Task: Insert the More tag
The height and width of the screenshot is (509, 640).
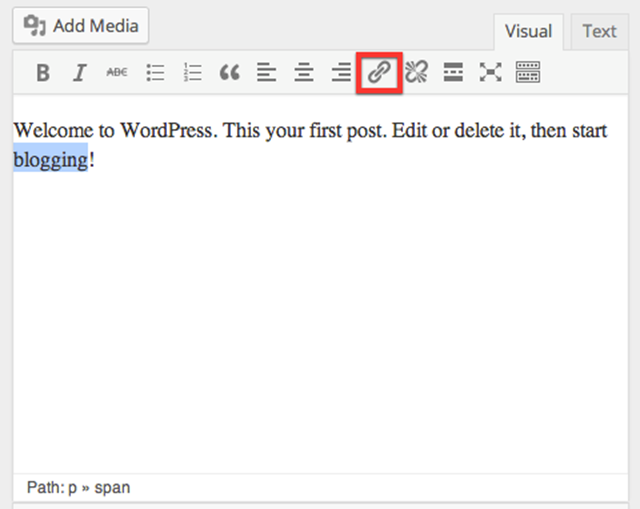Action: (x=453, y=72)
